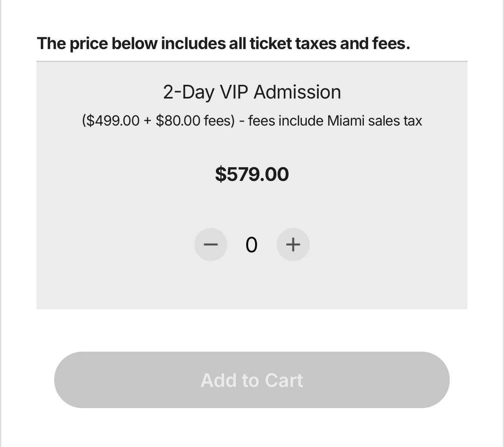The width and height of the screenshot is (504, 447).
Task: Remove one VIP ticket using the decrement button
Action: tap(211, 244)
